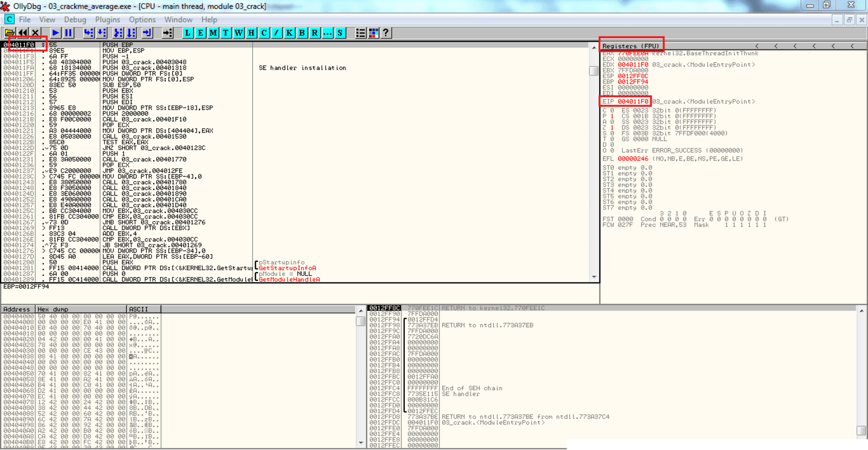Viewport: 868px width, 450px height.
Task: Open the Memory map window (M)
Action: tap(213, 33)
